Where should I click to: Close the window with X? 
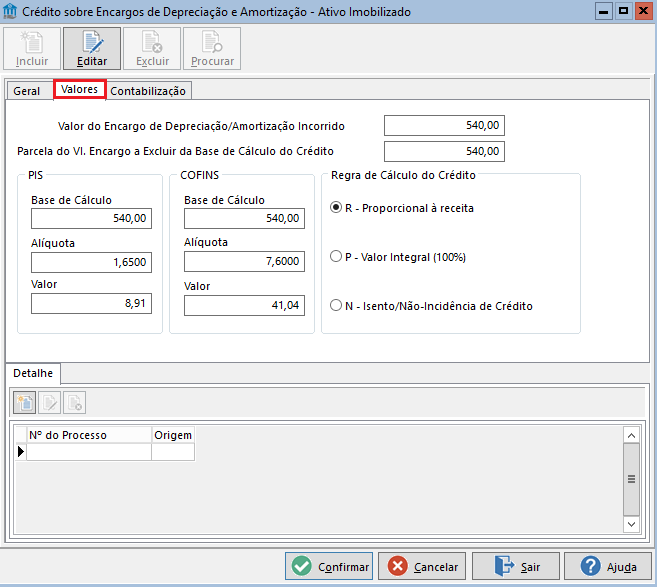coord(643,11)
